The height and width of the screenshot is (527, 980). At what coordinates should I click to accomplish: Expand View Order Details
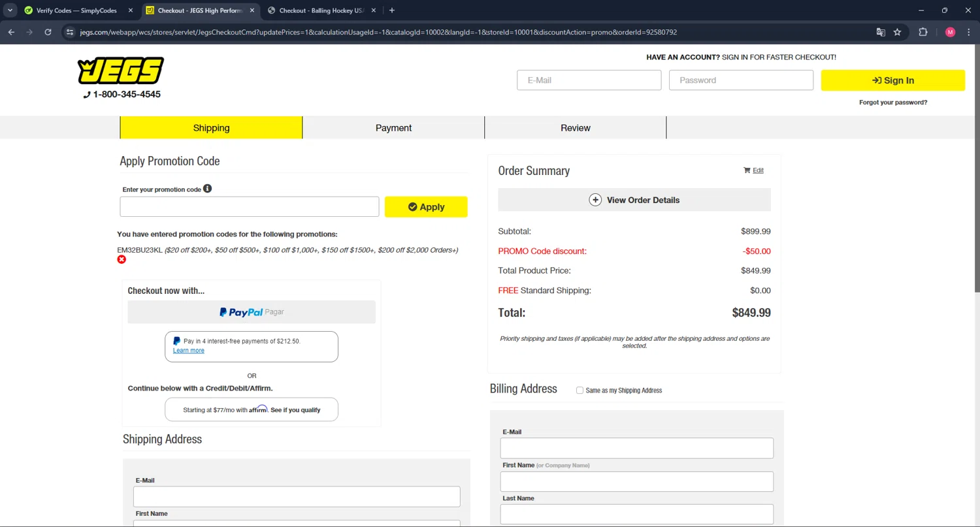[634, 200]
